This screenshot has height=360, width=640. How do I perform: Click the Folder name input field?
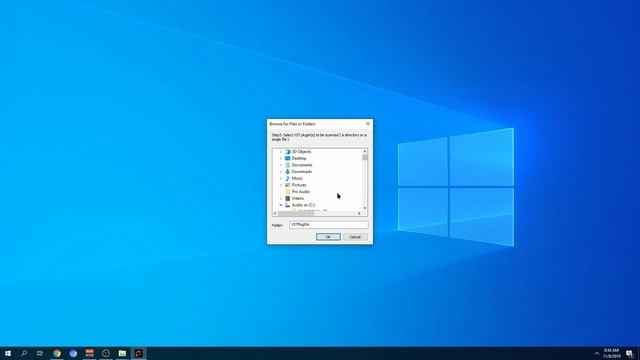[x=329, y=224]
